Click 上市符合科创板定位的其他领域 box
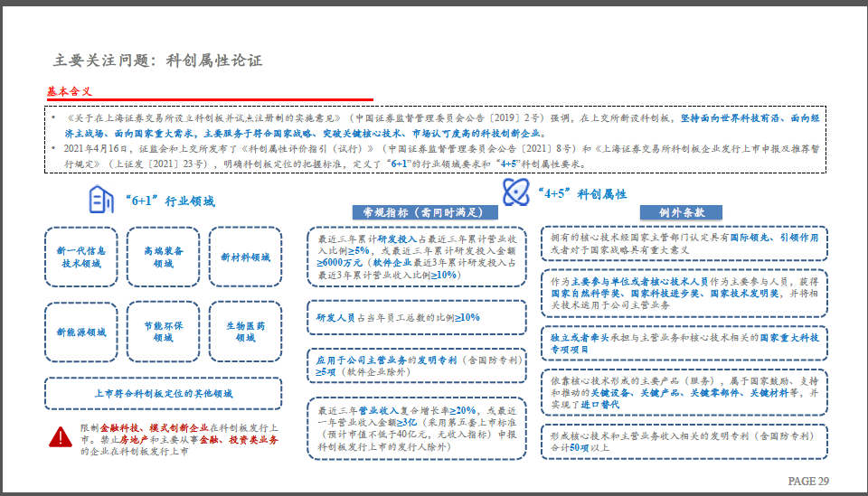 click(164, 394)
